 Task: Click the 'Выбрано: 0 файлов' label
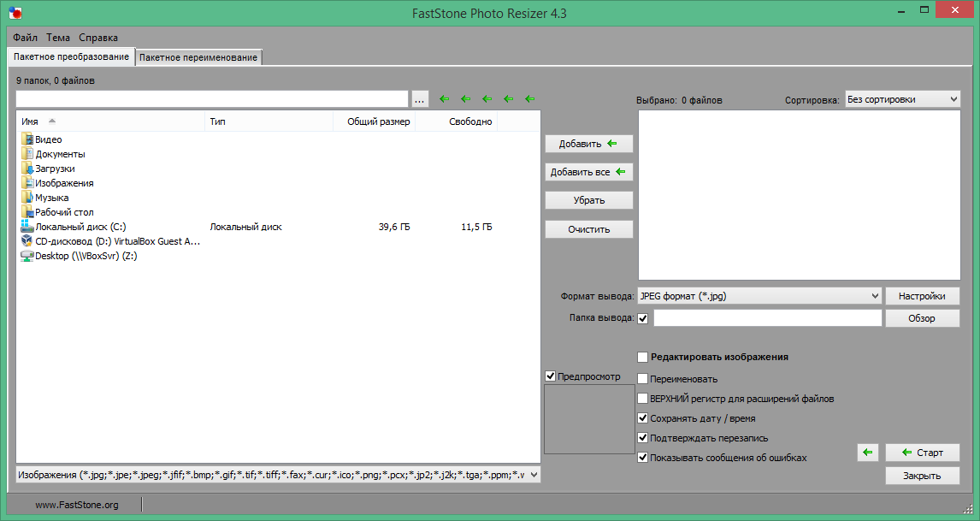point(679,100)
